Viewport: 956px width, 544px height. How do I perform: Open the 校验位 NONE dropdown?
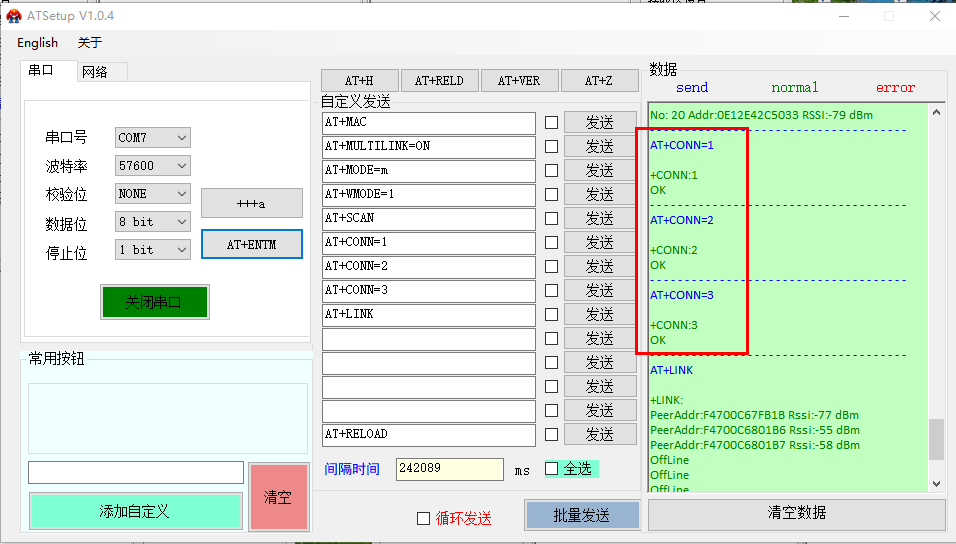[x=152, y=194]
